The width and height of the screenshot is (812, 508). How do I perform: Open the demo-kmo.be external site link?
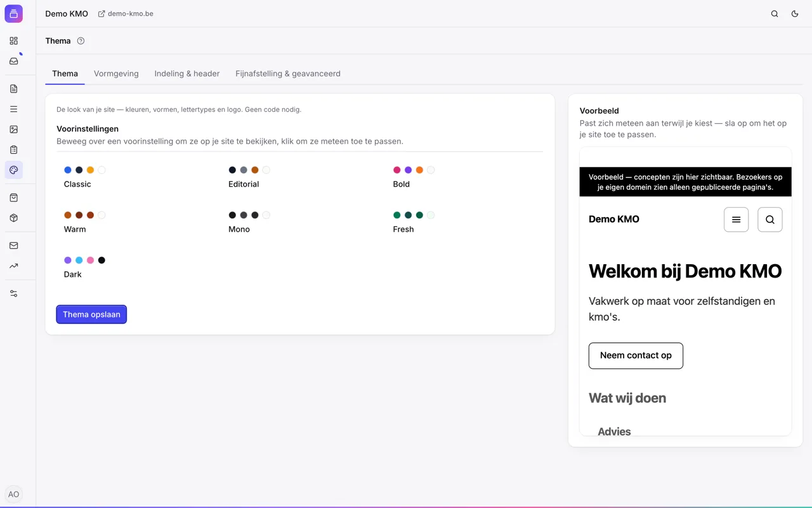click(126, 13)
